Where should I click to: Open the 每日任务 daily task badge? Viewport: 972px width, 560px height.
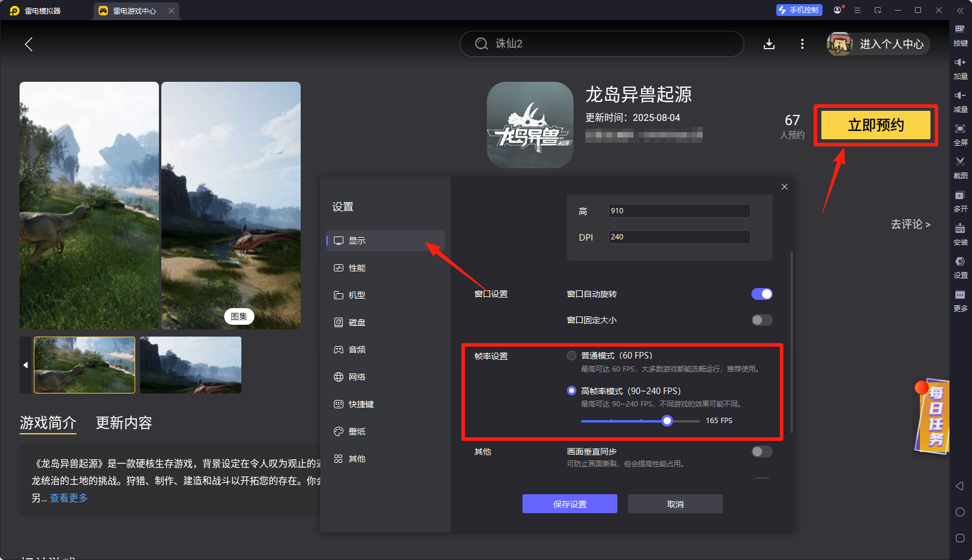point(933,416)
